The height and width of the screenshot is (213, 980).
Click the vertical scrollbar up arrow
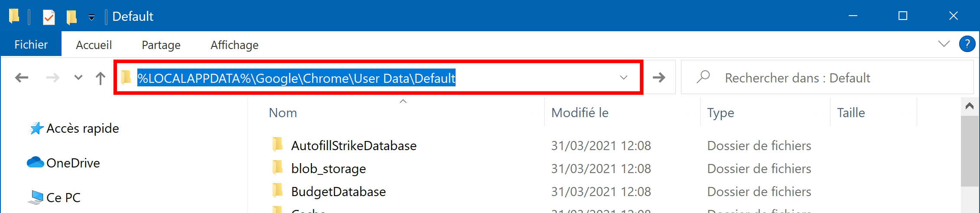pos(970,106)
